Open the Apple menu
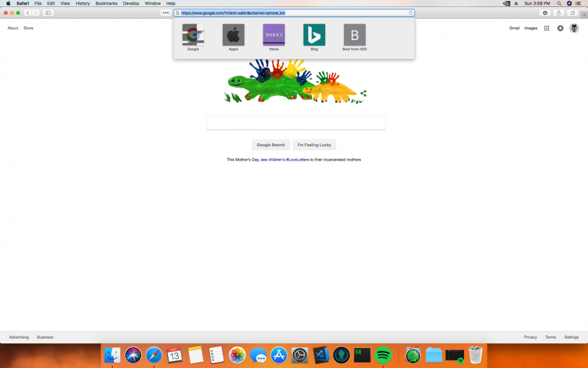Screen dimensions: 588x368 (x=8, y=4)
